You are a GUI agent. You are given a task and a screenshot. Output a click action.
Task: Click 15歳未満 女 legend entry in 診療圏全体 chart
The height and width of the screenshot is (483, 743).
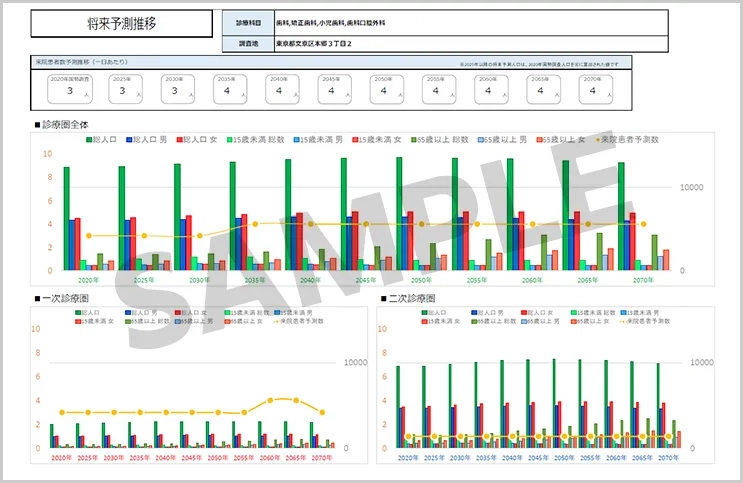377,140
